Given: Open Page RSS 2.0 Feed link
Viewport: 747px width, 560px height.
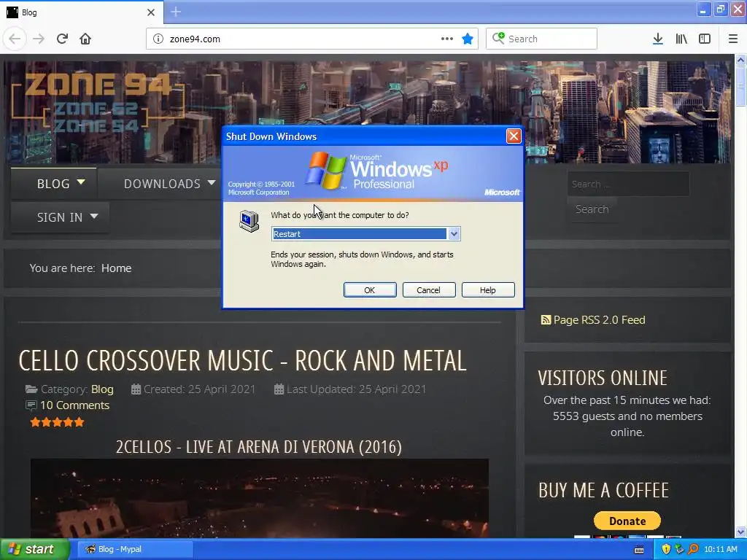Looking at the screenshot, I should coord(599,320).
